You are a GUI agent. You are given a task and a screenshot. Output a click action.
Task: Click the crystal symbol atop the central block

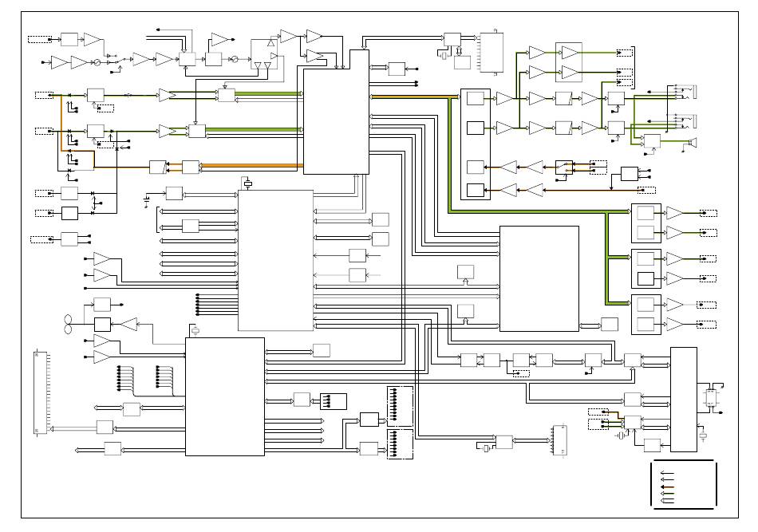point(248,183)
